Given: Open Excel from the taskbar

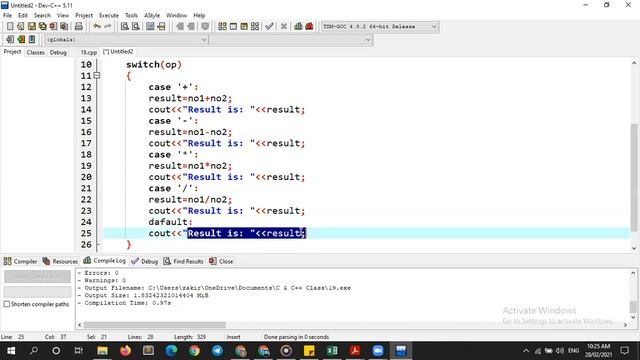Looking at the screenshot, I should pos(332,351).
